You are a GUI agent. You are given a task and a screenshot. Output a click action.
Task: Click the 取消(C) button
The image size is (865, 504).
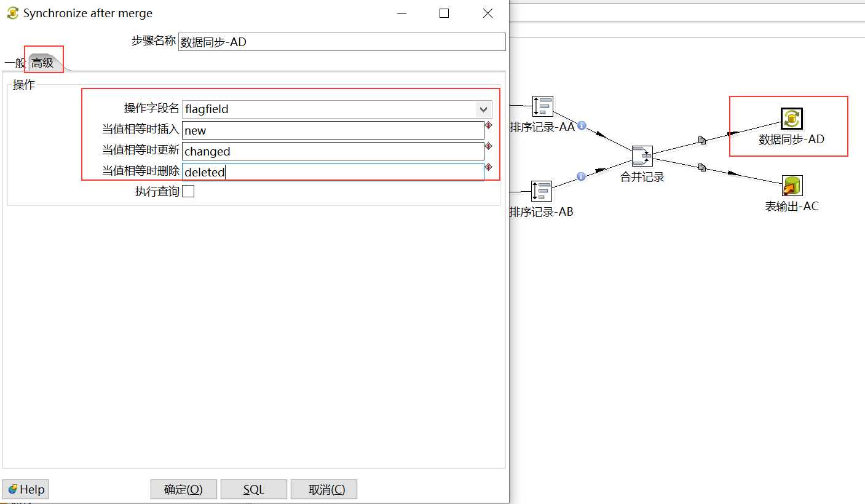pyautogui.click(x=324, y=489)
